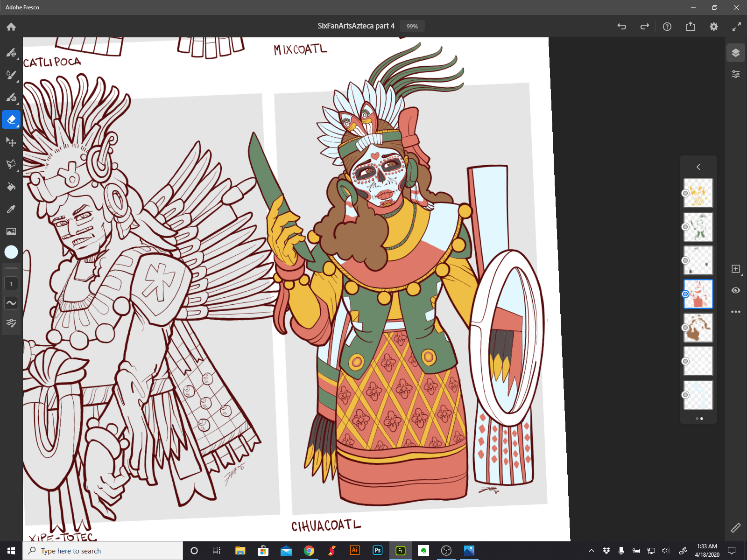Enter full screen mode

[737, 27]
